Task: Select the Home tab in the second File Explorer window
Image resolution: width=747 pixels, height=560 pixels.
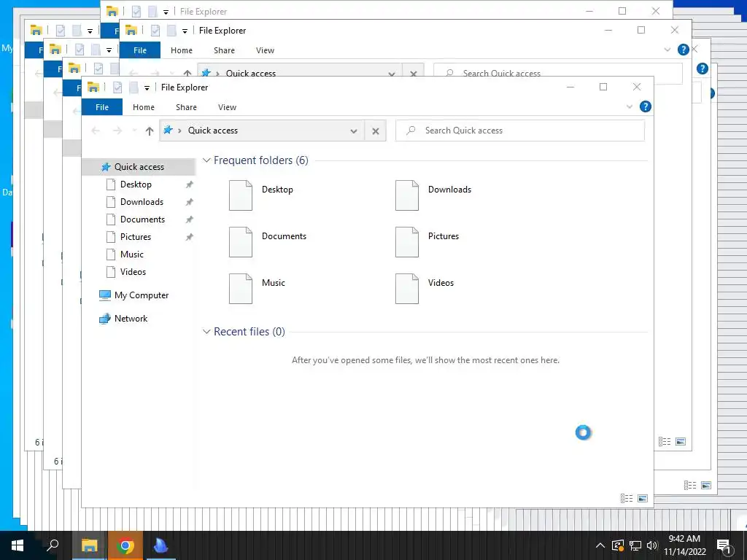Action: coord(182,50)
